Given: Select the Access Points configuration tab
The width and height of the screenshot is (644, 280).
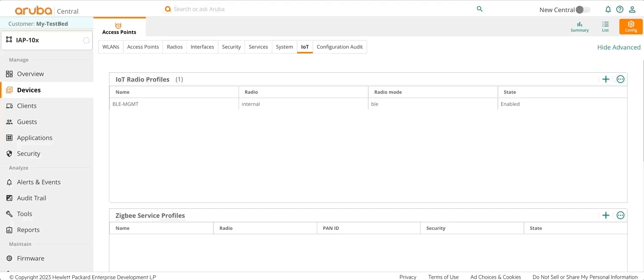Looking at the screenshot, I should (143, 47).
